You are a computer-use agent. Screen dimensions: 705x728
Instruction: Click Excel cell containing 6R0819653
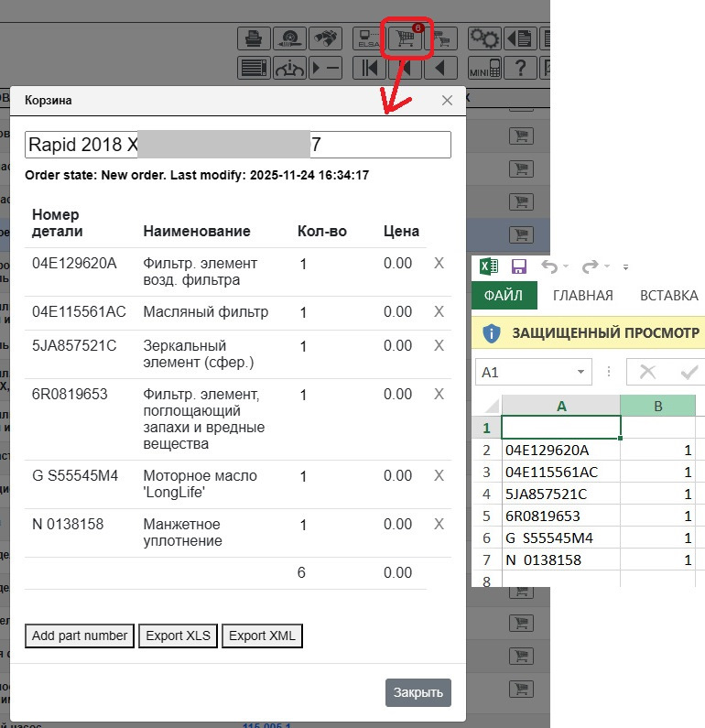click(561, 516)
